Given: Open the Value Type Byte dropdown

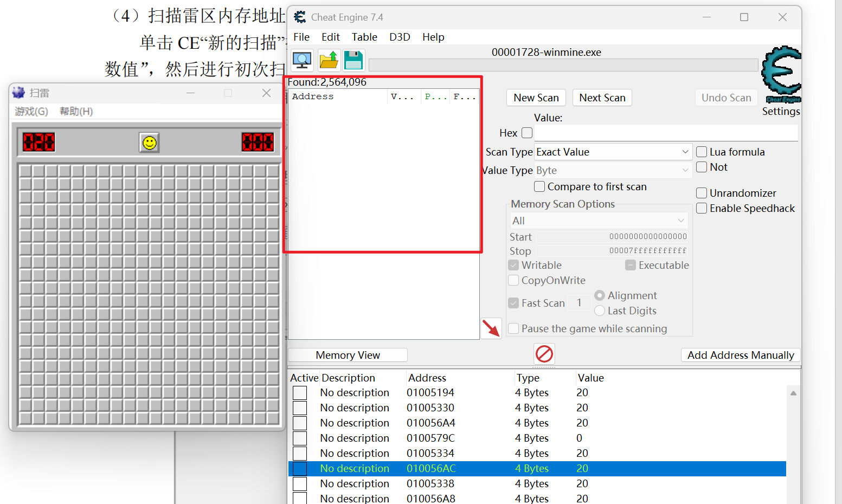Looking at the screenshot, I should (x=613, y=170).
